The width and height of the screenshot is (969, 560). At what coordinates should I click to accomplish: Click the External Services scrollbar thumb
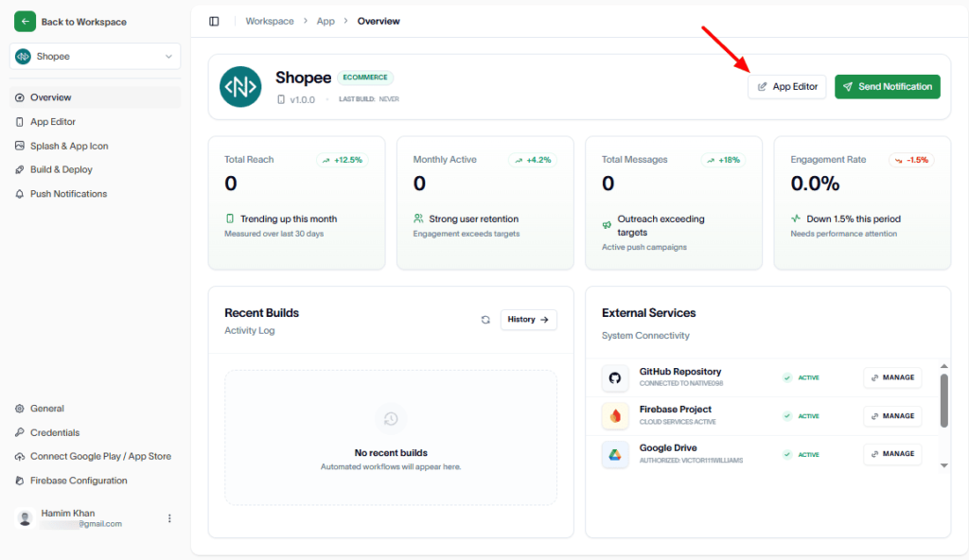(943, 400)
